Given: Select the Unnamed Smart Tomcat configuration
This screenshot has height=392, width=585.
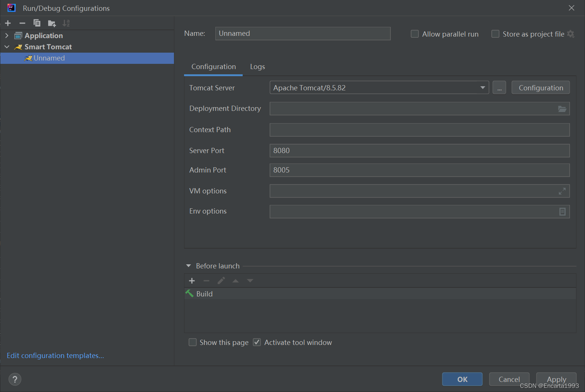Looking at the screenshot, I should tap(87, 58).
